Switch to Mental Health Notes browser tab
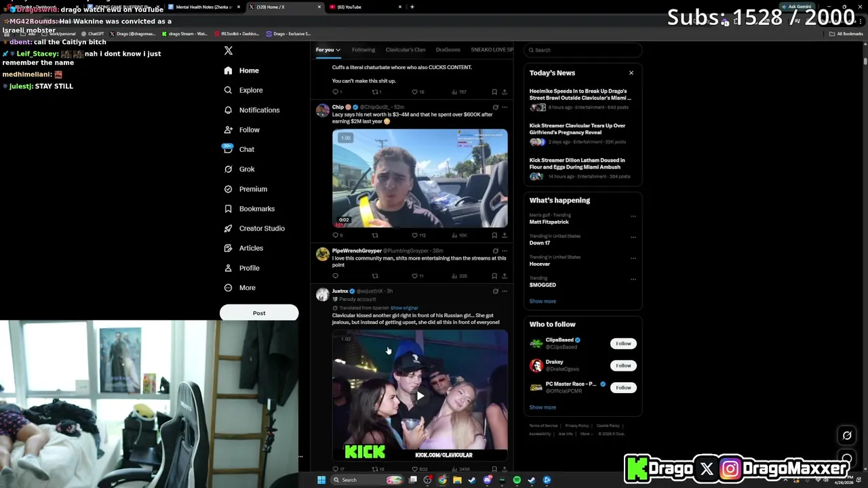Image resolution: width=868 pixels, height=488 pixels. pos(204,7)
